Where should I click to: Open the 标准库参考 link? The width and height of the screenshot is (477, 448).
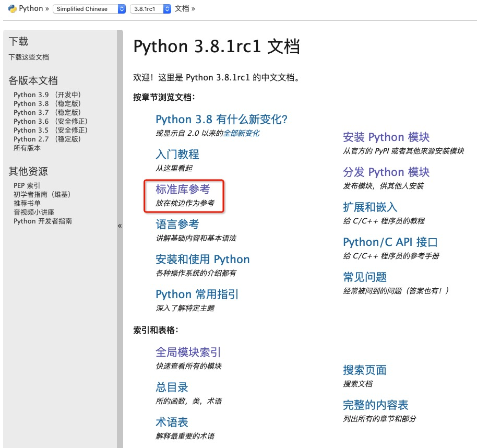pyautogui.click(x=183, y=190)
